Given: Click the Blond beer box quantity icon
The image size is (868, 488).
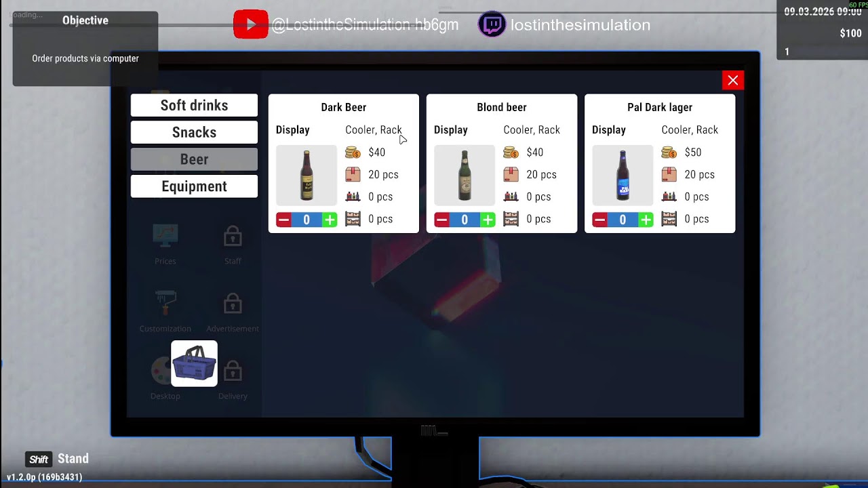Looking at the screenshot, I should point(511,174).
